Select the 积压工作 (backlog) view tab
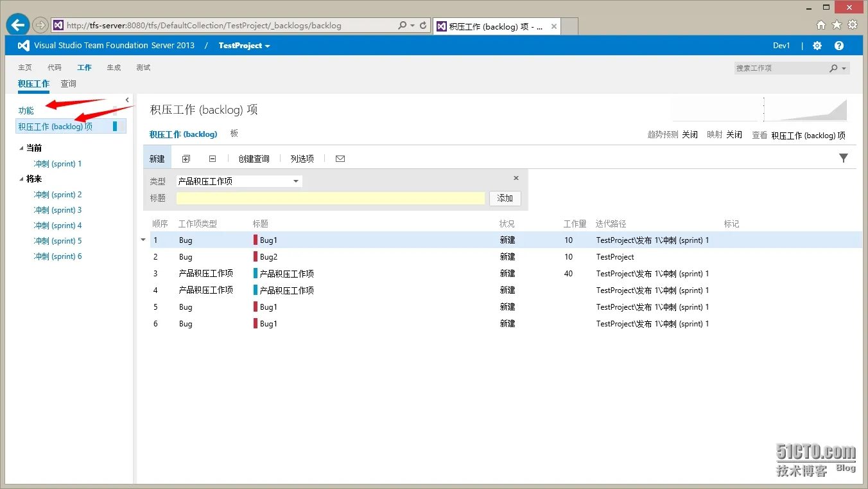868x489 pixels. (x=183, y=134)
